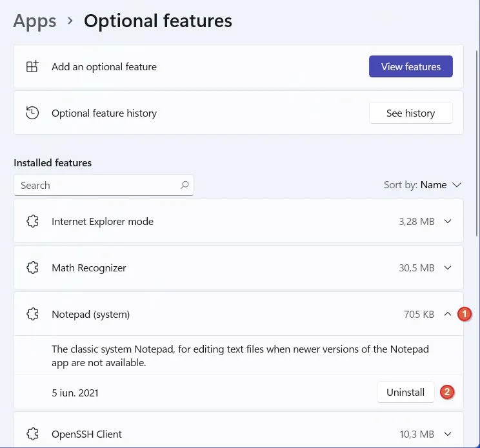480x448 pixels.
Task: Click the Optional feature history label
Action: 104,113
